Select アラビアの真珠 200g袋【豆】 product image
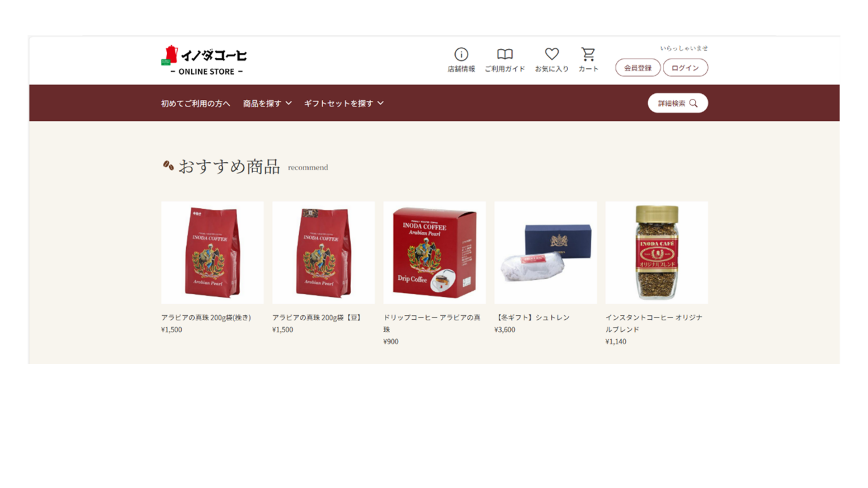Viewport: 868px width, 488px height. tap(324, 253)
